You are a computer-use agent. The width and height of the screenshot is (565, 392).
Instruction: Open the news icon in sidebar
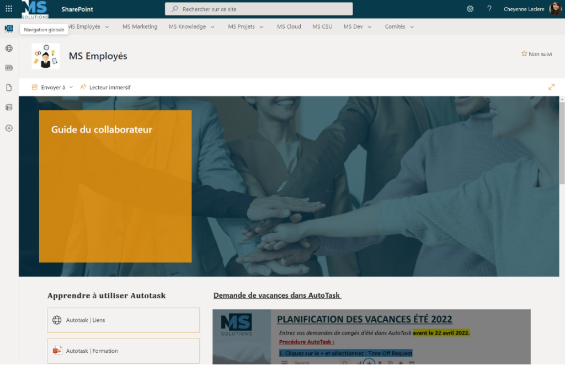[x=9, y=68]
